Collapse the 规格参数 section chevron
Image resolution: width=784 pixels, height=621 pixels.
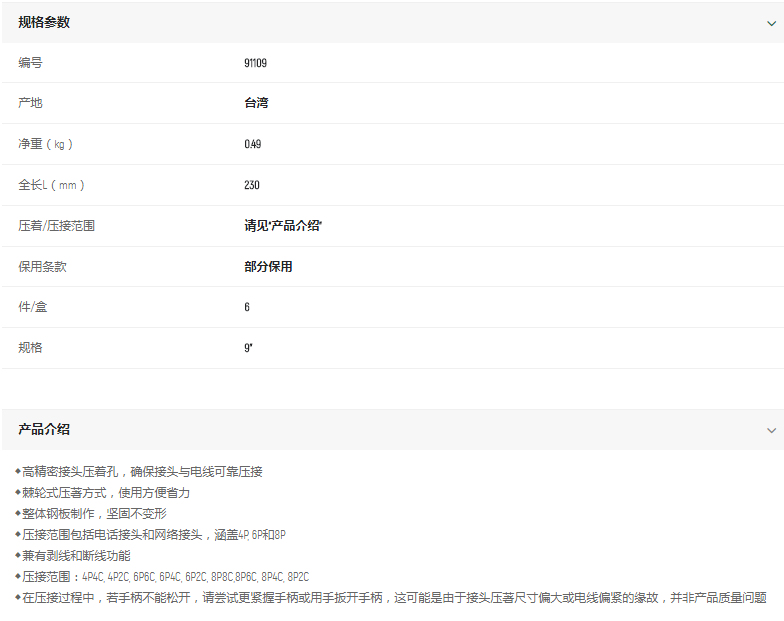point(770,23)
